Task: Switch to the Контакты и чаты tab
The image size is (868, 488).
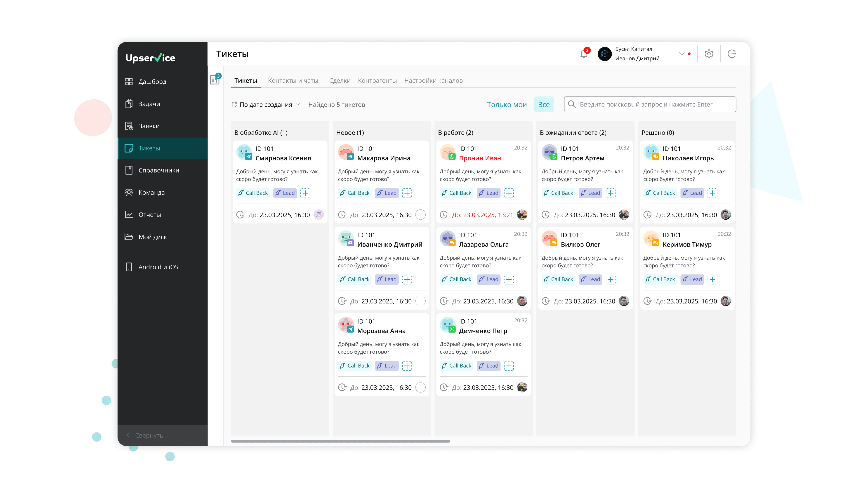Action: pyautogui.click(x=293, y=81)
